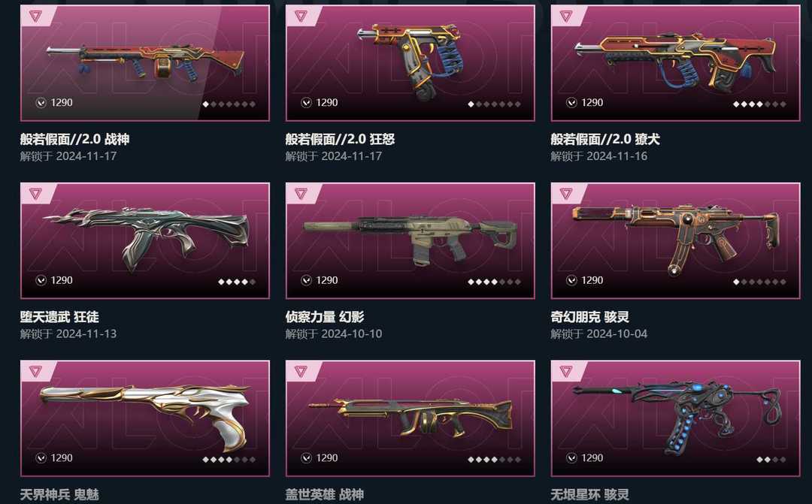Click the 奇幻朋克 骇灵 skin name
Viewport: 812px width, 504px height.
point(589,316)
